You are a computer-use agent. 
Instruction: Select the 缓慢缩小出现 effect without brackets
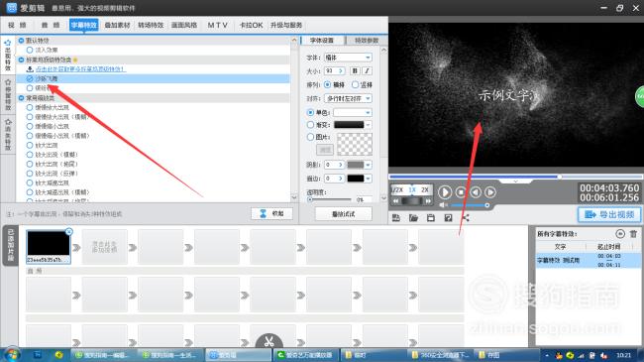point(30,126)
